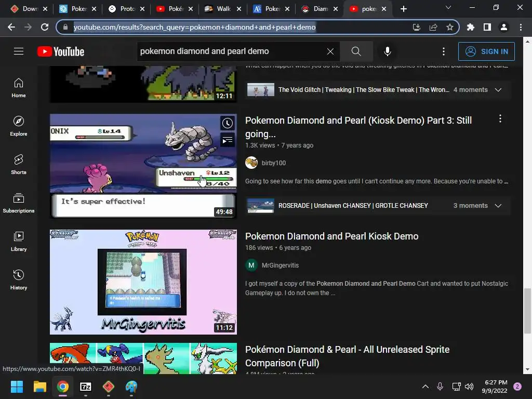Image resolution: width=532 pixels, height=399 pixels.
Task: Open Chrome extensions puzzle icon
Action: click(x=471, y=27)
